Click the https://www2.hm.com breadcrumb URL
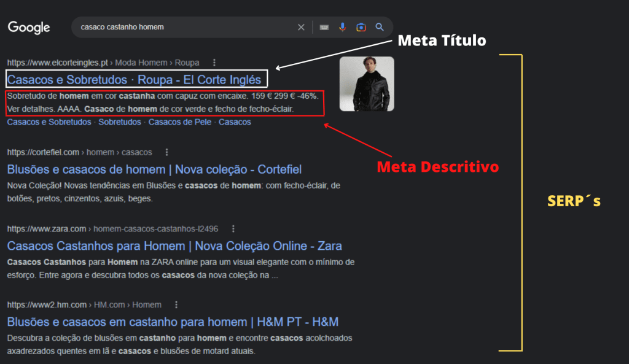This screenshot has width=629, height=364. [47, 304]
